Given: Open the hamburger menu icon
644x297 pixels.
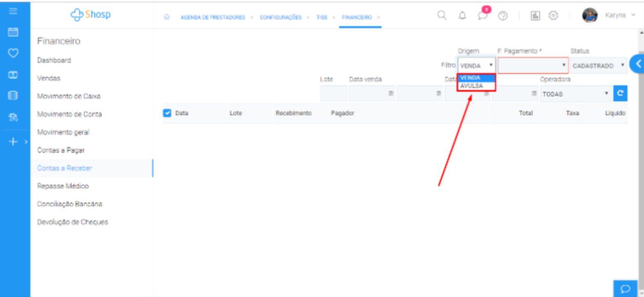Looking at the screenshot, I should tap(13, 11).
